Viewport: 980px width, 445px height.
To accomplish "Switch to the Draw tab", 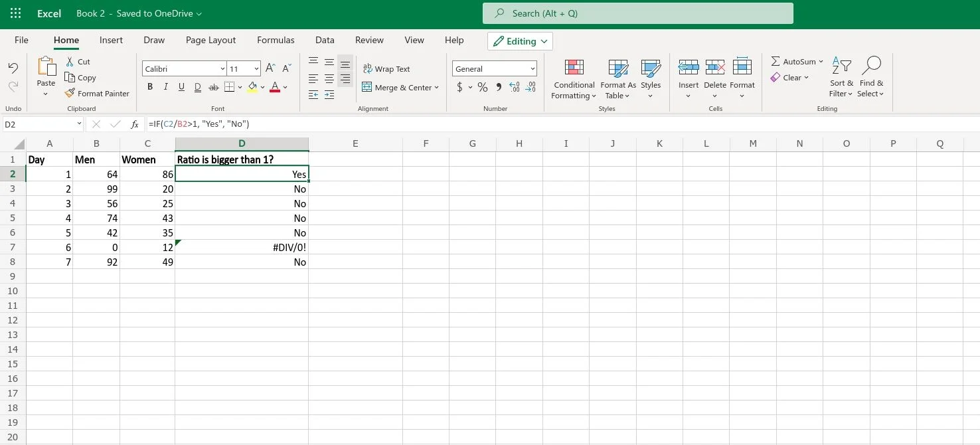I will 154,40.
